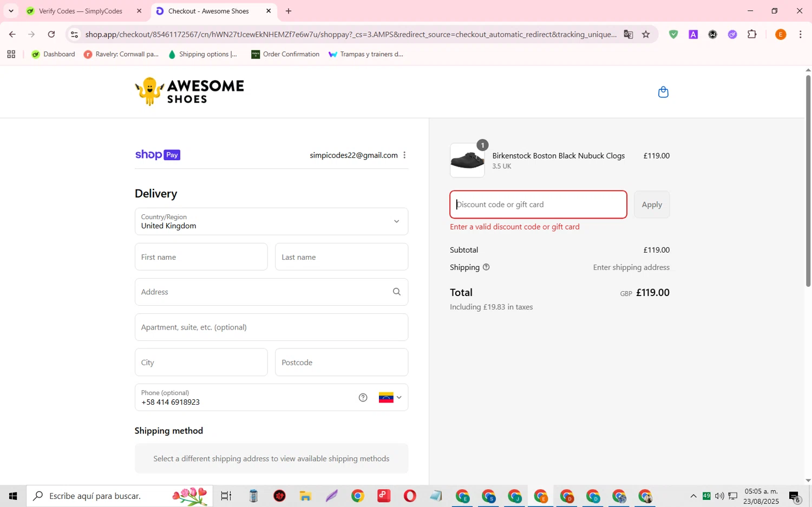Translate this page icon in address bar
The image size is (812, 507).
pos(628,34)
